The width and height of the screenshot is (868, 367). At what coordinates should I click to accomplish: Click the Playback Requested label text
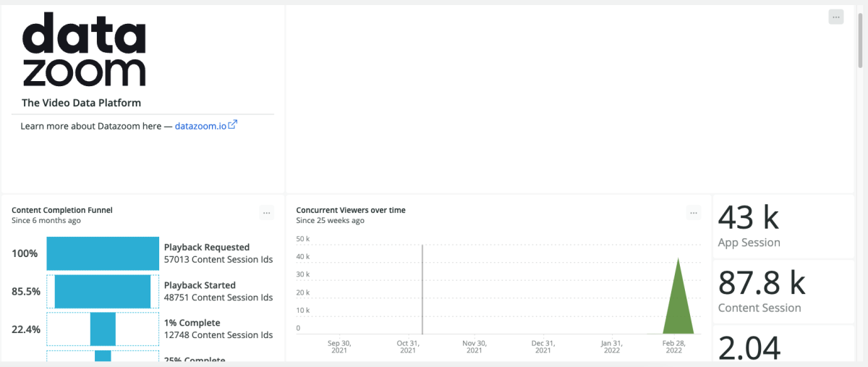tap(207, 248)
